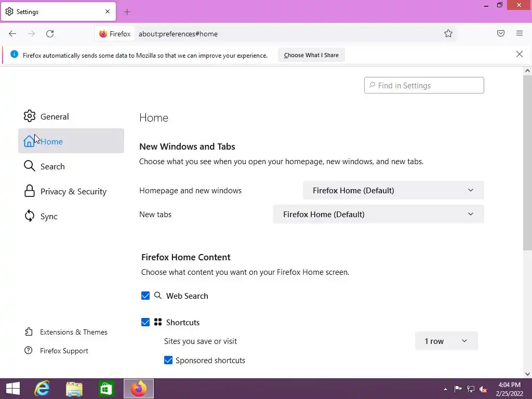Click the New Windows and Tabs heading
The image size is (532, 399).
187,147
